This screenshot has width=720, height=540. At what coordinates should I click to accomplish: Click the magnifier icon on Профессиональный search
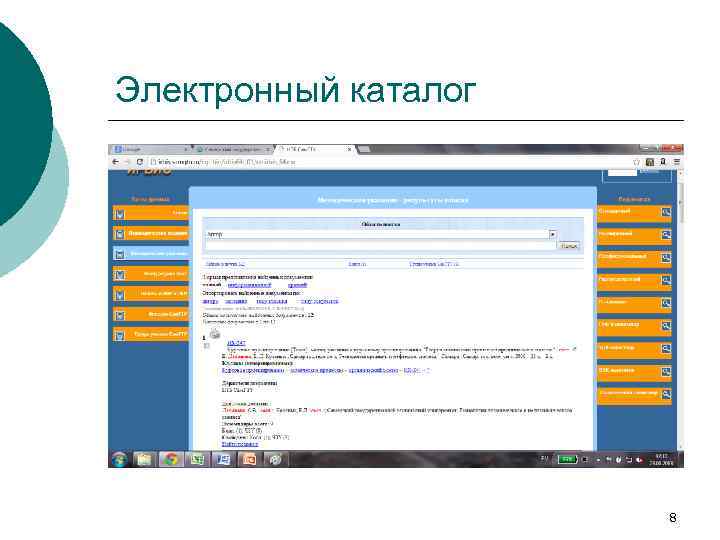(666, 258)
